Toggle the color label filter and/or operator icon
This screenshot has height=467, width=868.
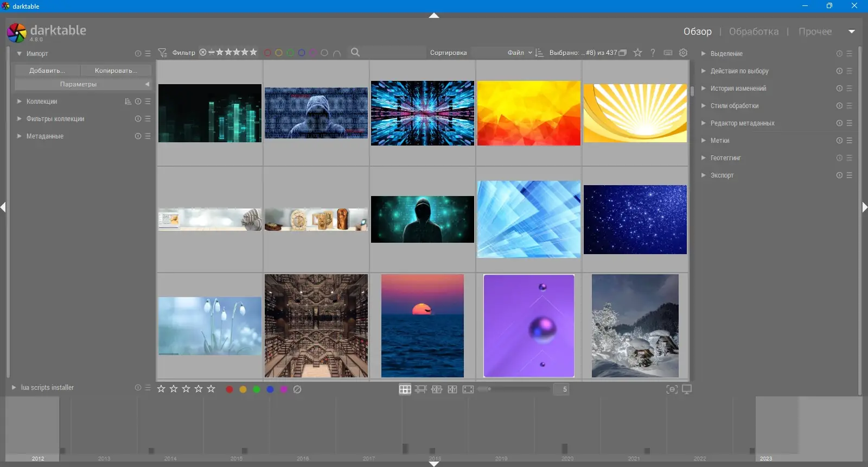[x=337, y=53]
